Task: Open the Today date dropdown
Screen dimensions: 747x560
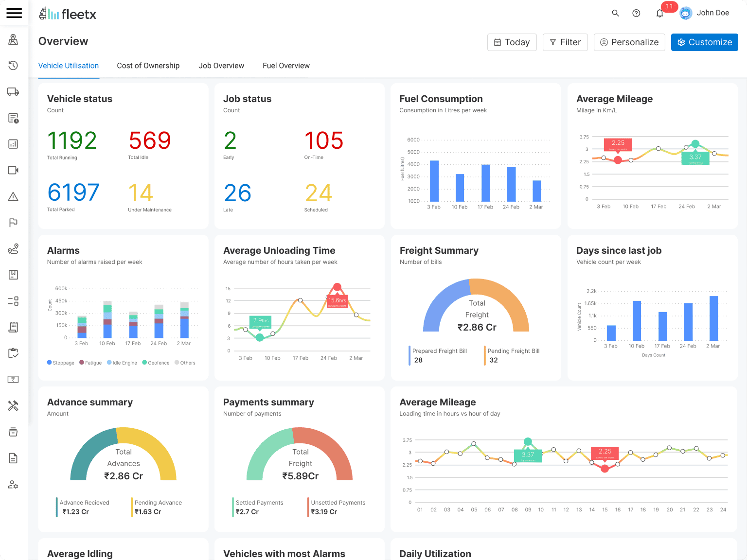Action: 512,42
